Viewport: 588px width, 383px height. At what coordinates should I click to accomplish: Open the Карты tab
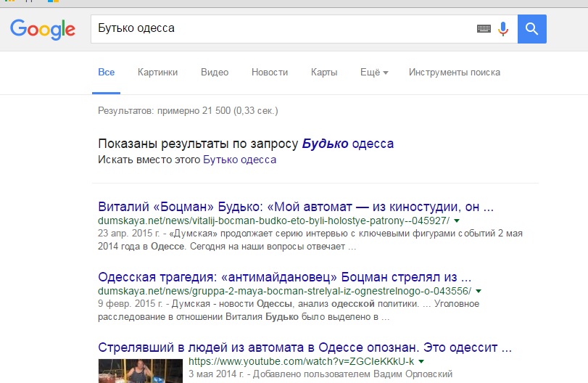(x=324, y=73)
